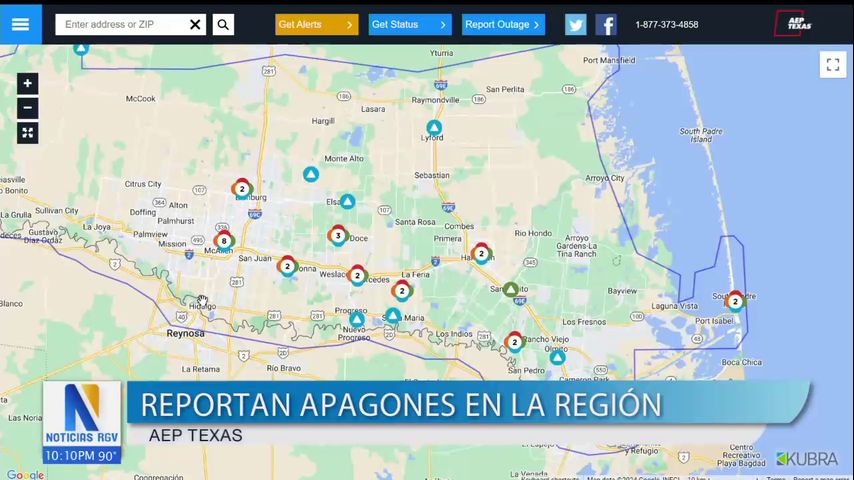
Task: Click the outage cluster near South Padre
Action: click(735, 301)
